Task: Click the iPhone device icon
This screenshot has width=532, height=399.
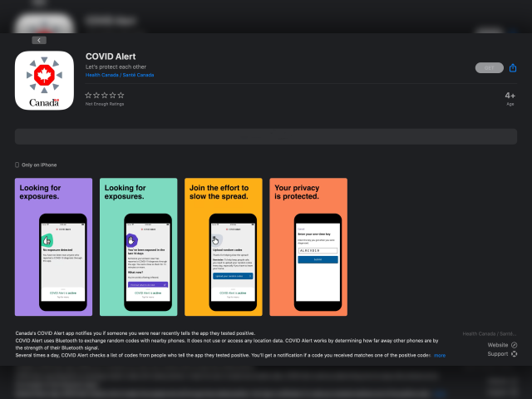Action: 17,165
